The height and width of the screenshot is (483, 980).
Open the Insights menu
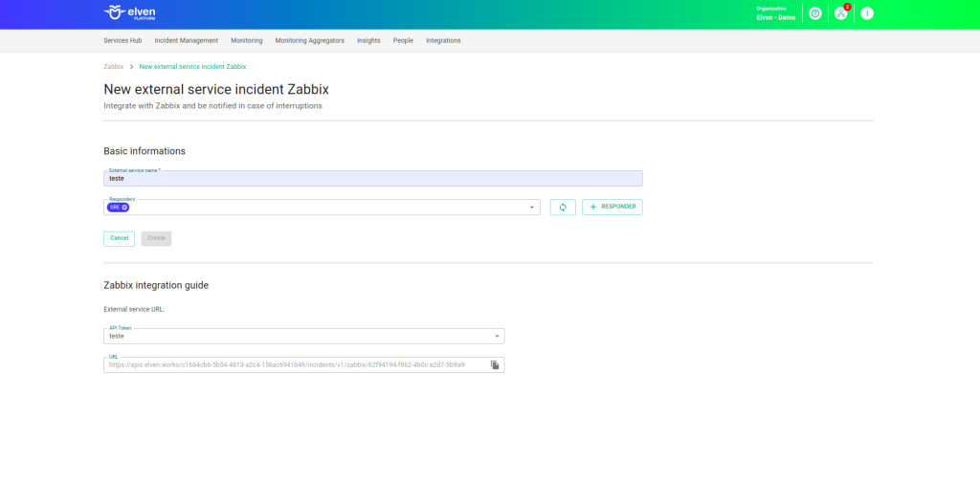[x=368, y=41]
